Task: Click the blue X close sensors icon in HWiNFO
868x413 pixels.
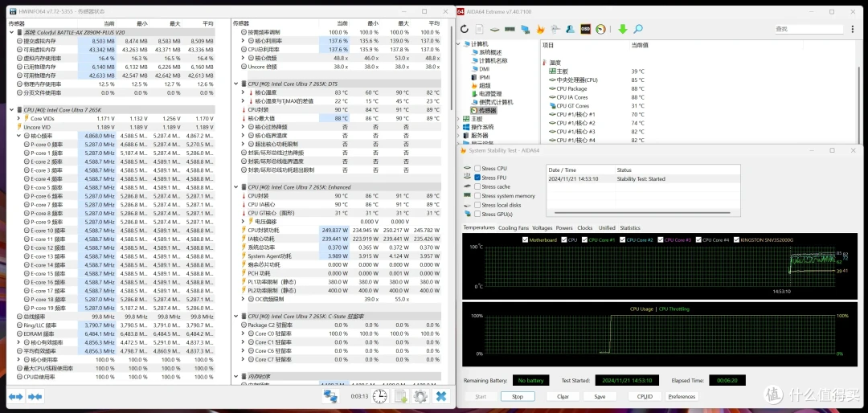Action: click(441, 396)
